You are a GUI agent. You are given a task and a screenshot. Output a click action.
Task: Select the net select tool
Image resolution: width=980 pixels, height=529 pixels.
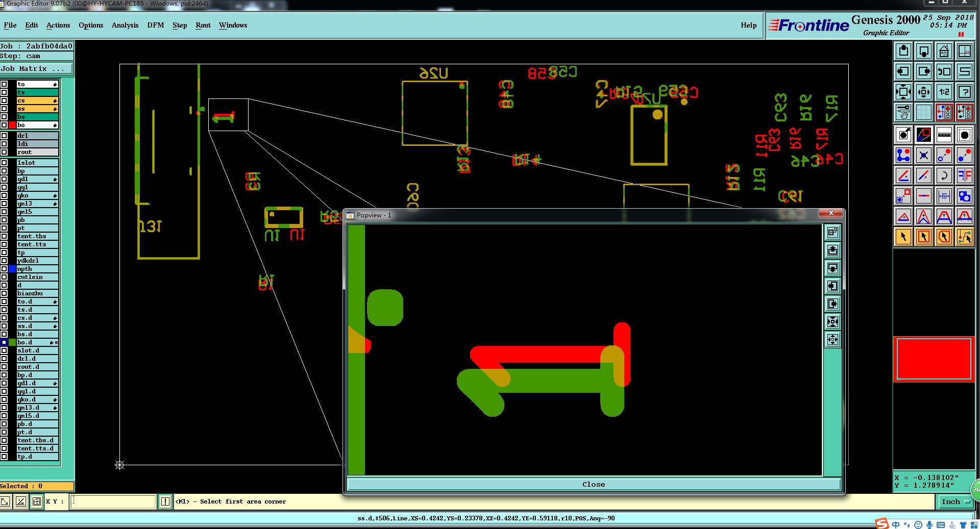pyautogui.click(x=965, y=237)
